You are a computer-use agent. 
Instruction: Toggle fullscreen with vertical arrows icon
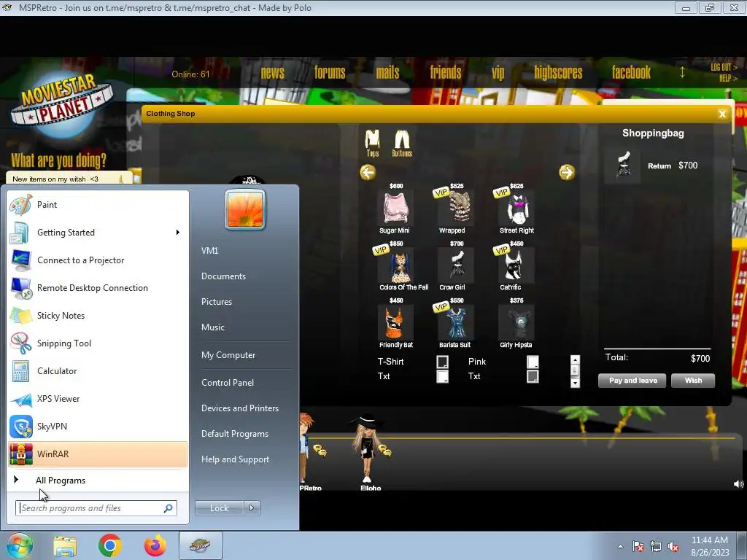coord(682,72)
